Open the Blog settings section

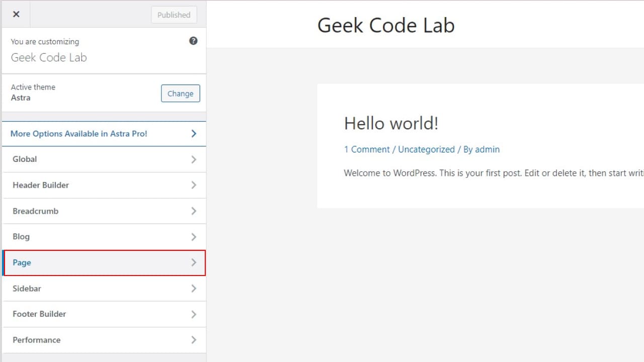click(x=104, y=237)
